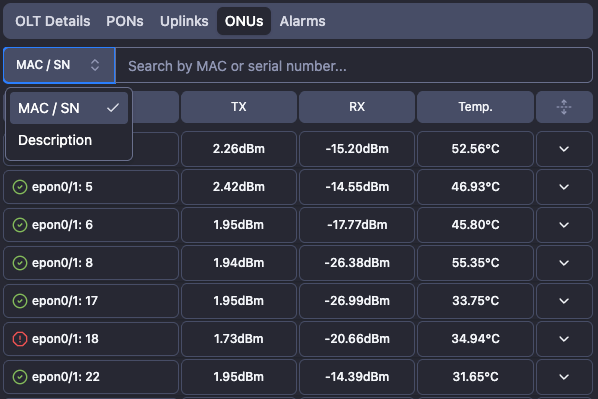Select the epon0/1: 22 row name

click(66, 377)
